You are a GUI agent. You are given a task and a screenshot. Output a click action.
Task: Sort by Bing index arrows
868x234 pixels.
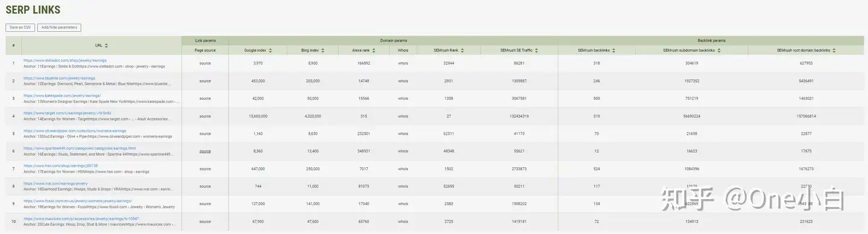[x=322, y=51]
